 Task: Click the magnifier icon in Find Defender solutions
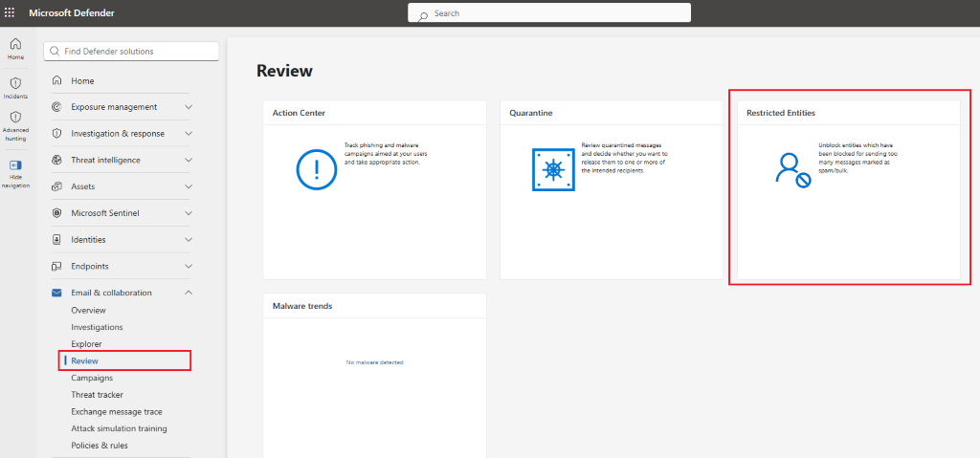(55, 52)
